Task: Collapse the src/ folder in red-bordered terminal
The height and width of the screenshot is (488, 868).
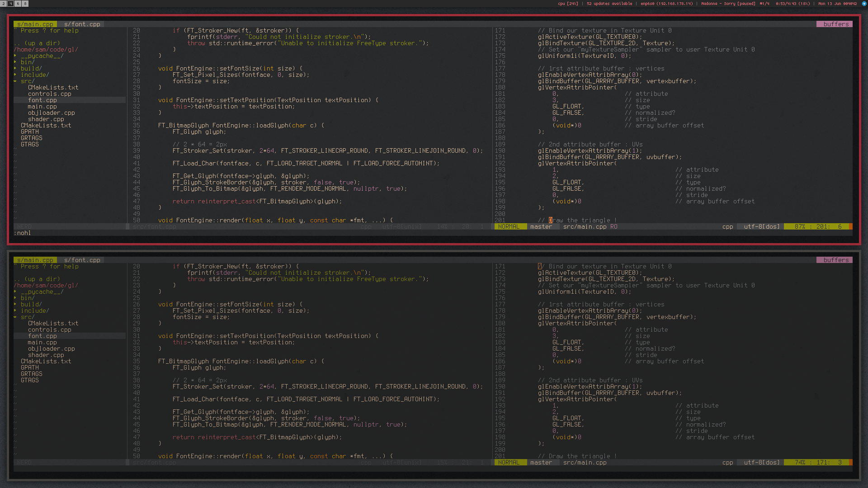Action: (27, 81)
